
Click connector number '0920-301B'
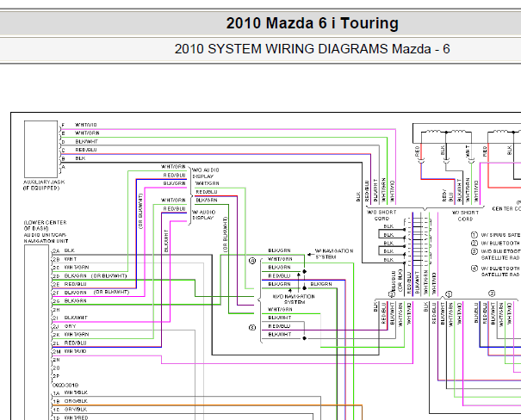point(65,385)
